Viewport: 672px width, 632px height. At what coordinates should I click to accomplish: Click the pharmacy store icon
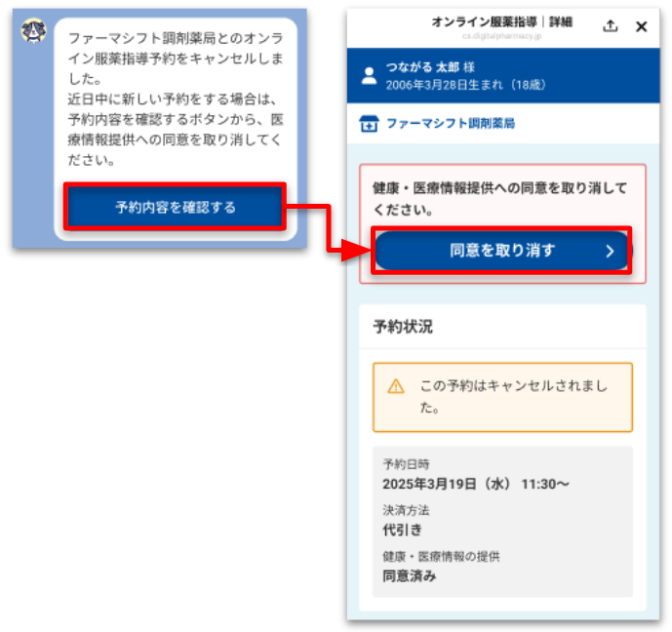pos(369,124)
